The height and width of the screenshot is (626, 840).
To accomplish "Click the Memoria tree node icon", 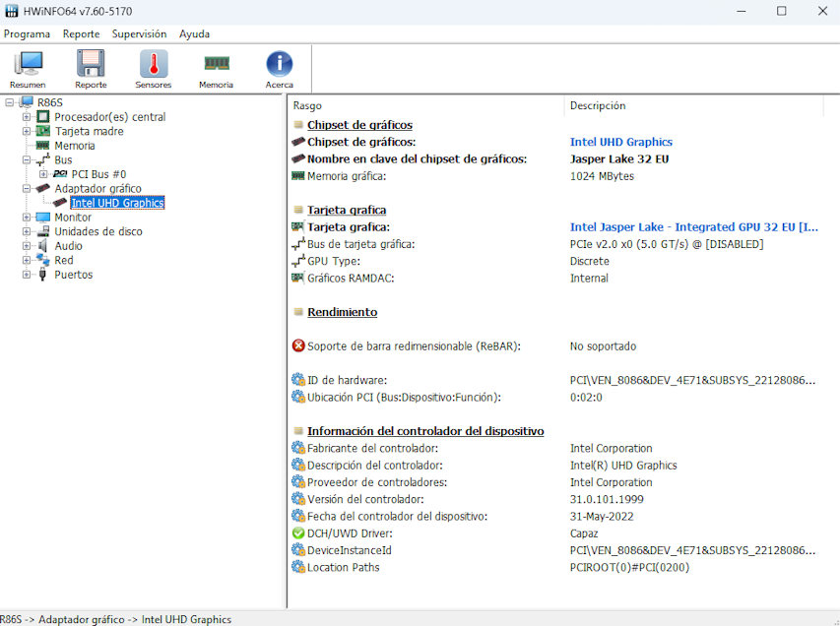I will coord(43,145).
